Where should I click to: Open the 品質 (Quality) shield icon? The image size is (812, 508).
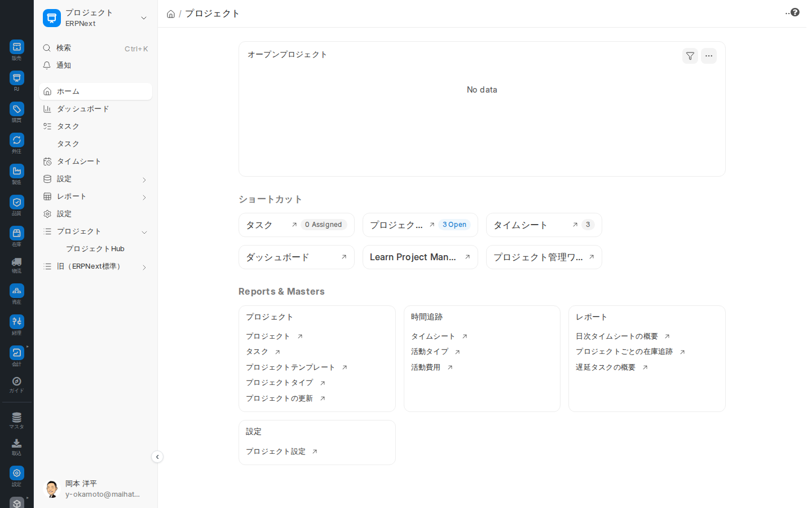[x=17, y=202]
